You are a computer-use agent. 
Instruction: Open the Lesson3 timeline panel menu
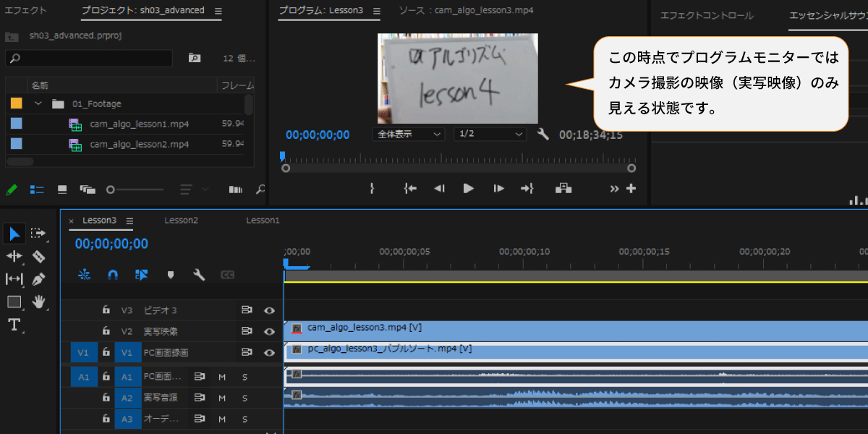pos(129,221)
